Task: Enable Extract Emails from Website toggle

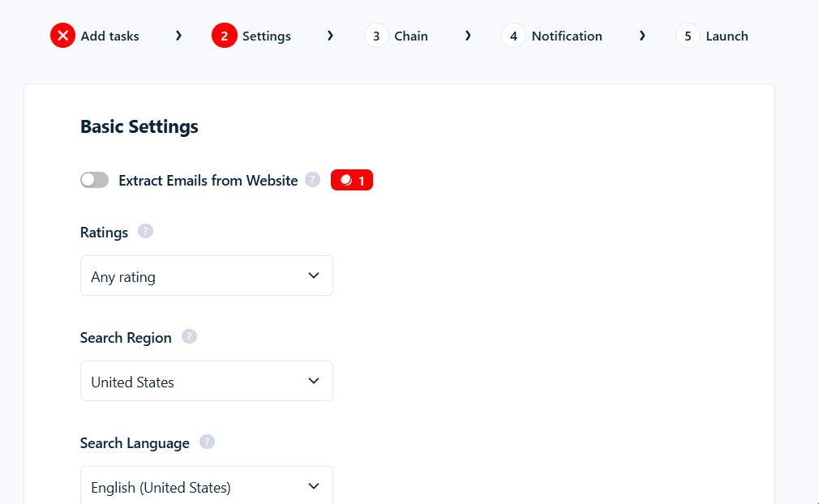Action: (x=95, y=180)
